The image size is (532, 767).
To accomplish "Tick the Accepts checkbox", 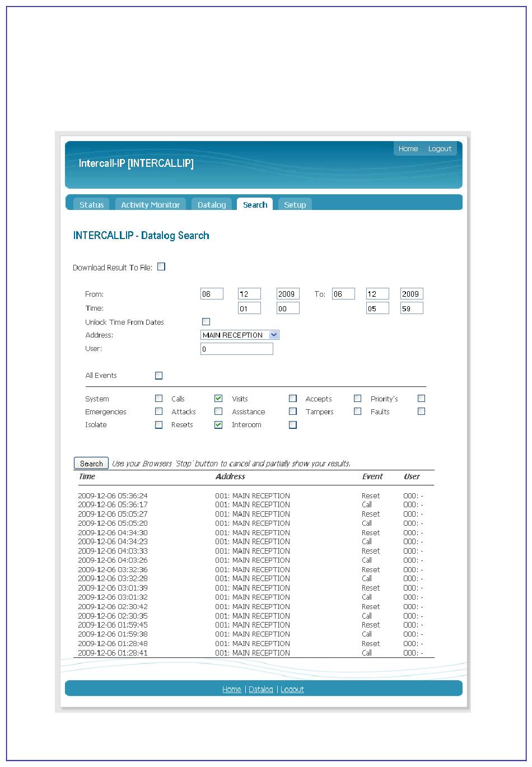I will pyautogui.click(x=357, y=399).
